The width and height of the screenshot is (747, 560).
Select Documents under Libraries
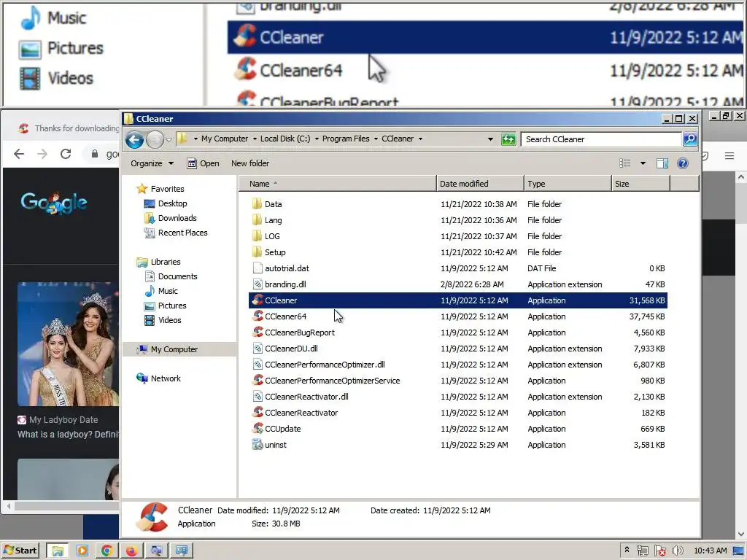point(171,276)
